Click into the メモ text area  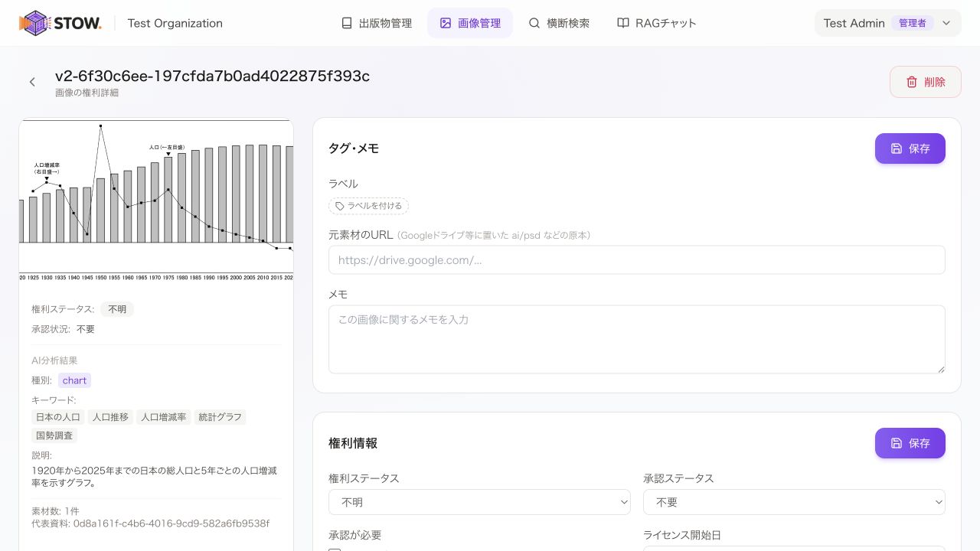click(x=636, y=339)
